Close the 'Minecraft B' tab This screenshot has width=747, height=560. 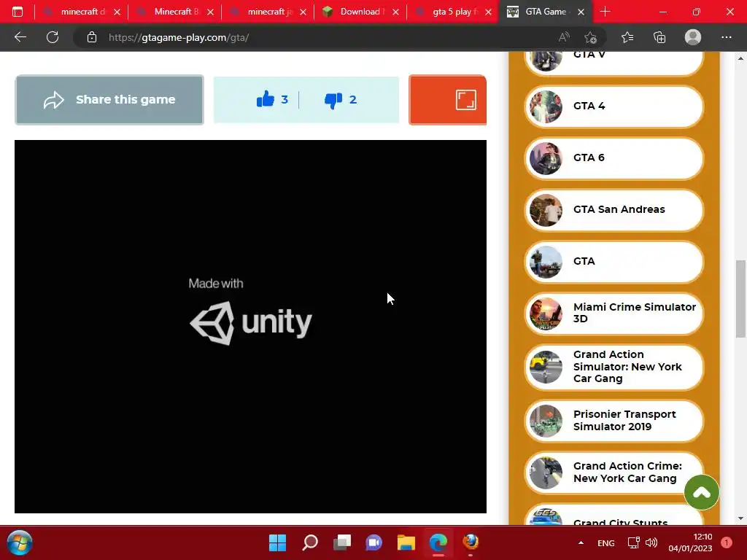tap(210, 12)
